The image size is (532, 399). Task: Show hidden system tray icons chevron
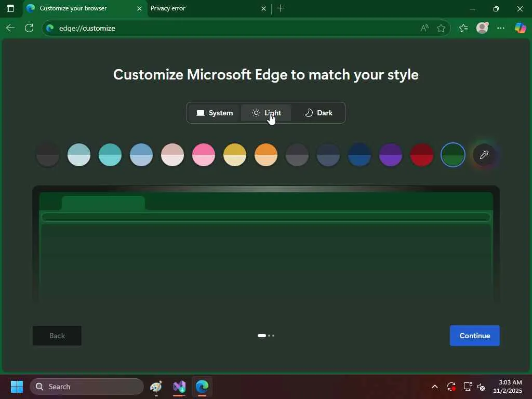point(435,387)
